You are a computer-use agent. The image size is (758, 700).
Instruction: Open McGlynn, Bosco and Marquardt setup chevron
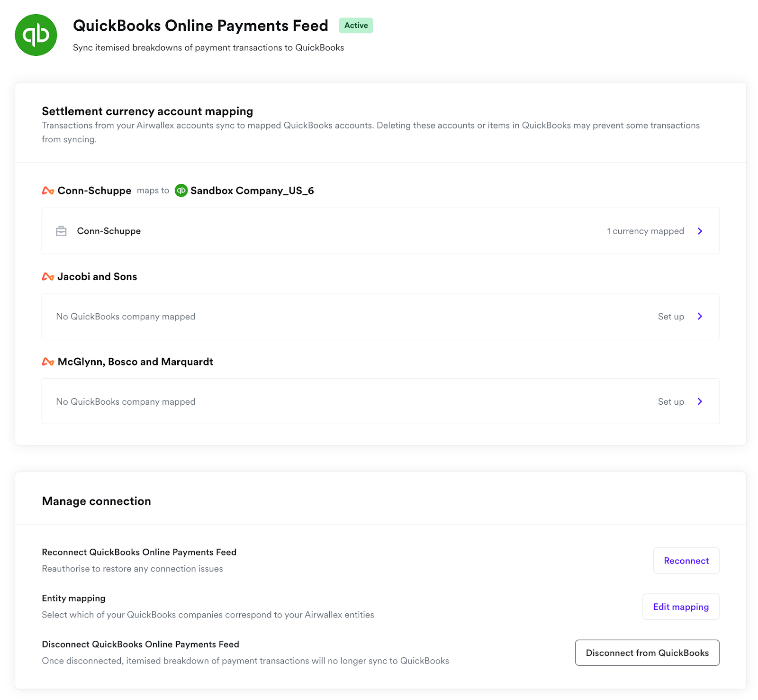pyautogui.click(x=700, y=402)
